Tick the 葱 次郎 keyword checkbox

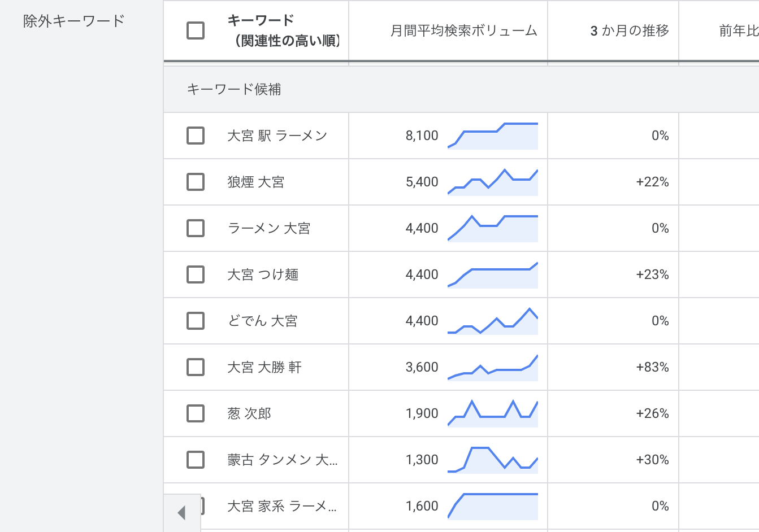click(x=196, y=413)
